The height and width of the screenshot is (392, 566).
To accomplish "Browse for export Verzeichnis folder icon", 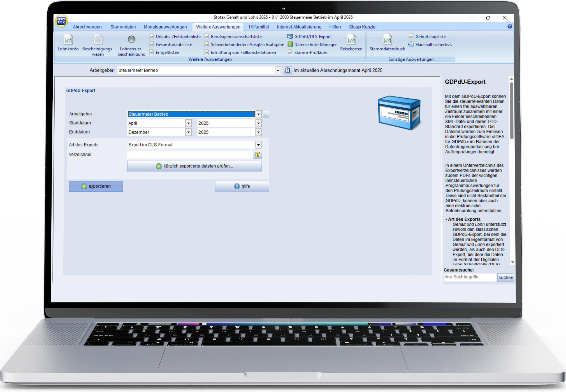I will 258,155.
